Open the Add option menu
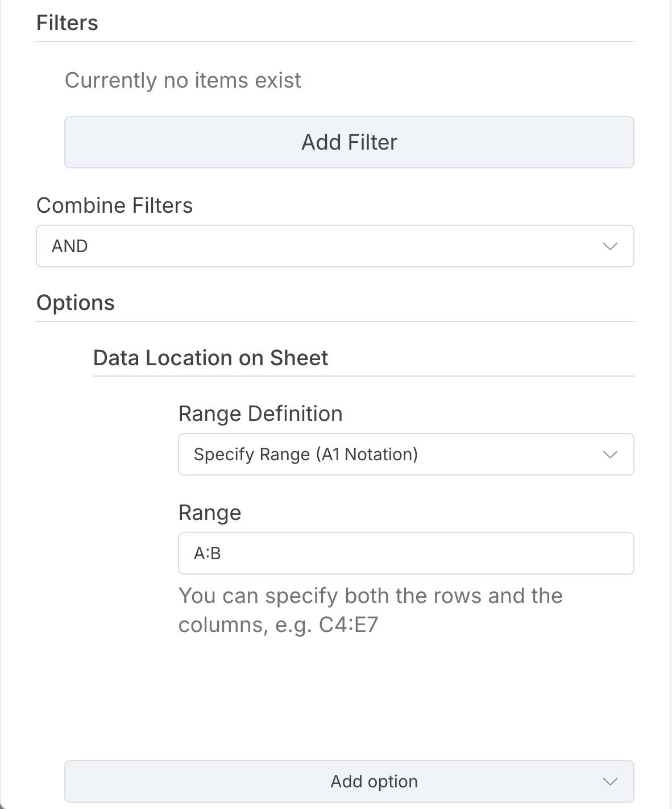 349,782
